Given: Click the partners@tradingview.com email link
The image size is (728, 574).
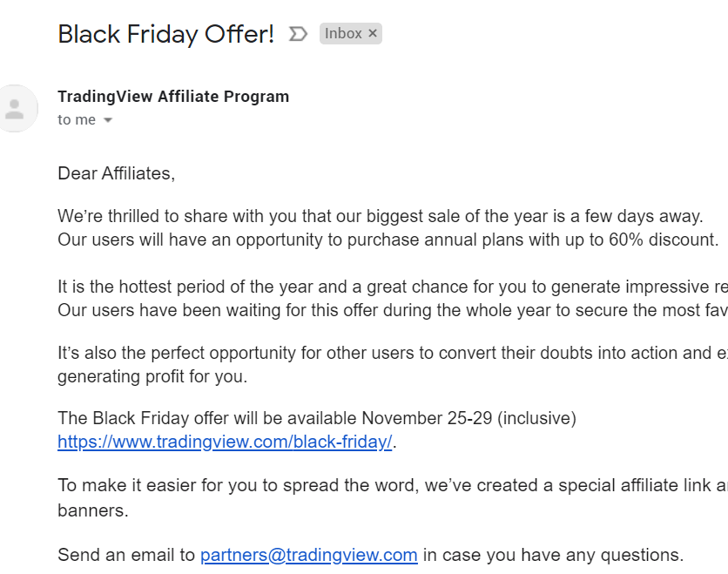Looking at the screenshot, I should tap(308, 555).
